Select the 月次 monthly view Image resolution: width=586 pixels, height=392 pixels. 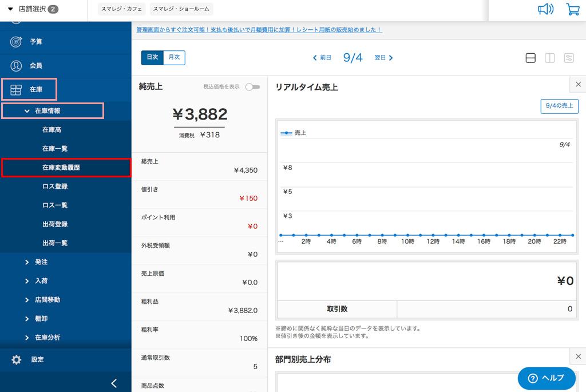174,57
